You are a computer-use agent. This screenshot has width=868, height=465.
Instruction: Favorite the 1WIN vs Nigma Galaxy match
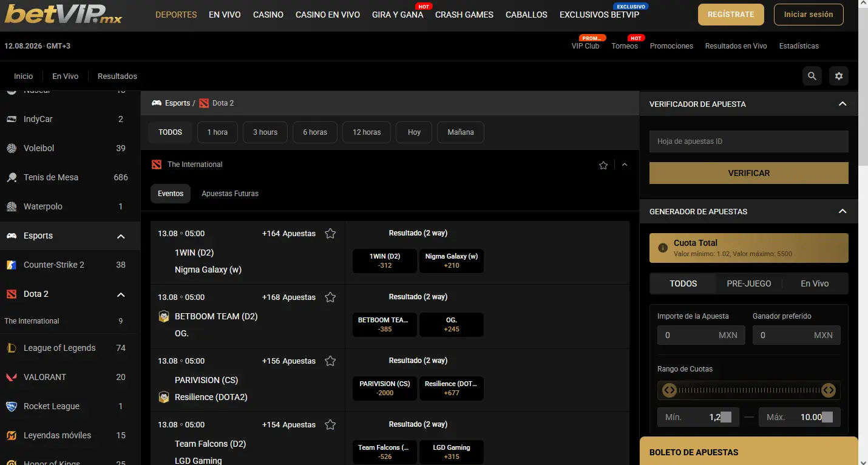coord(330,233)
